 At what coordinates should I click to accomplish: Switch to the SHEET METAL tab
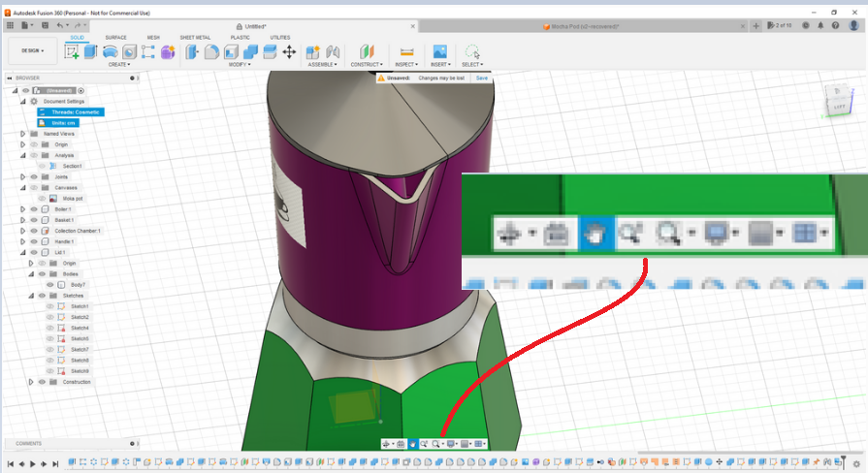pyautogui.click(x=195, y=38)
